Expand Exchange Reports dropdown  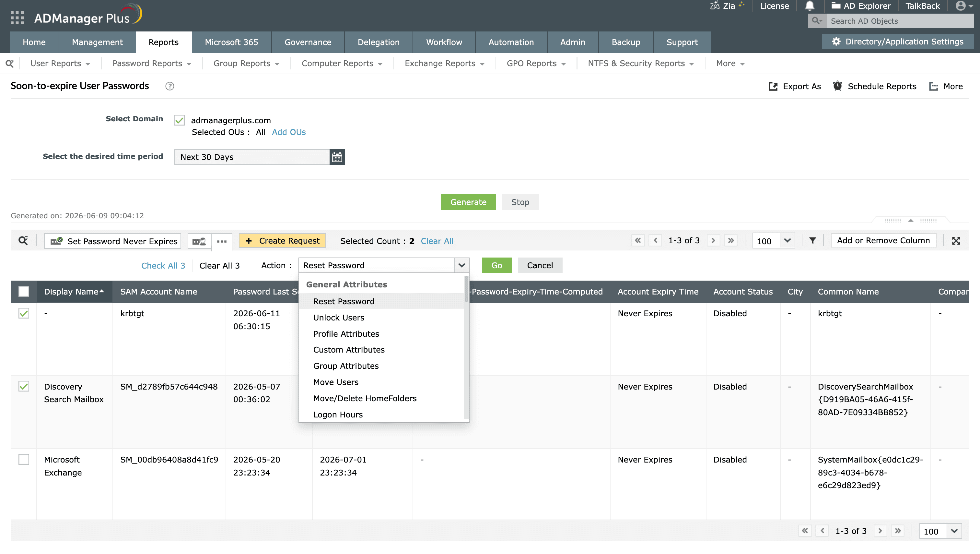[444, 63]
